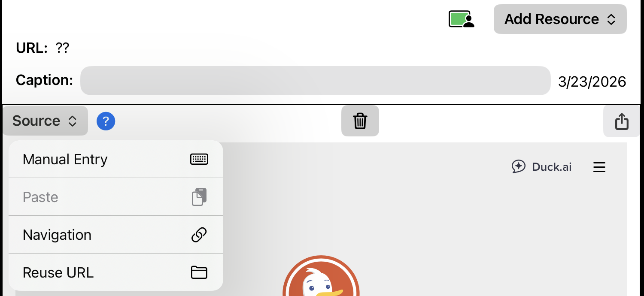Click the clipboard icon beside Paste
Screen dimensions: 644x296
[x=199, y=197]
